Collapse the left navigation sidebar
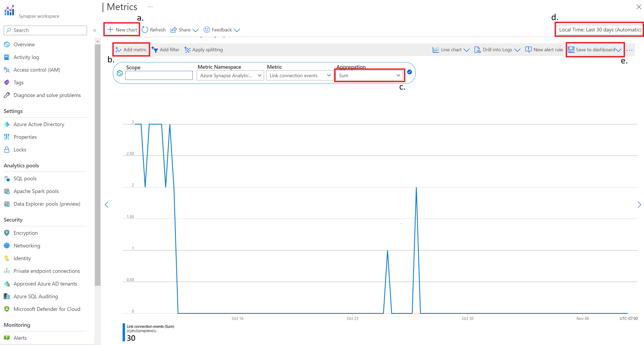 (95, 30)
